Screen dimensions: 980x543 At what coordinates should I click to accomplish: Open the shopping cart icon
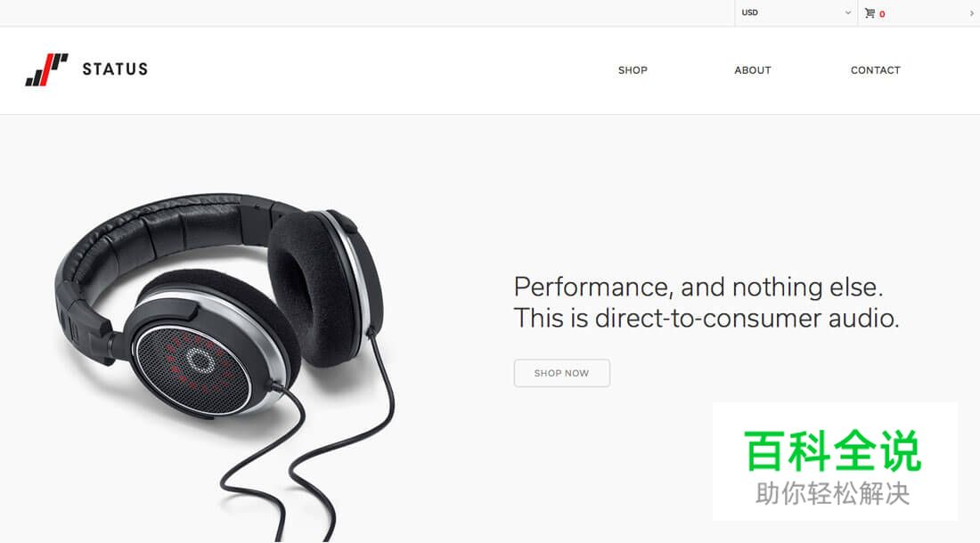coord(870,13)
